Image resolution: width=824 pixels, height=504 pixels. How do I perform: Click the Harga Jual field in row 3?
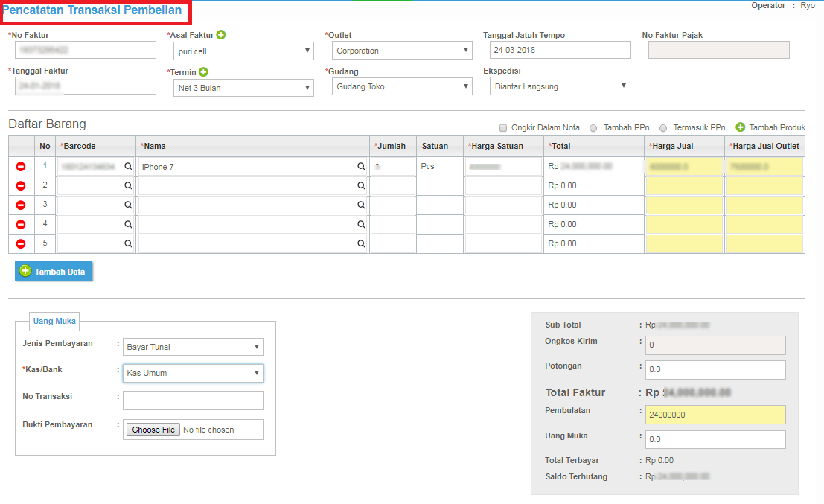684,205
